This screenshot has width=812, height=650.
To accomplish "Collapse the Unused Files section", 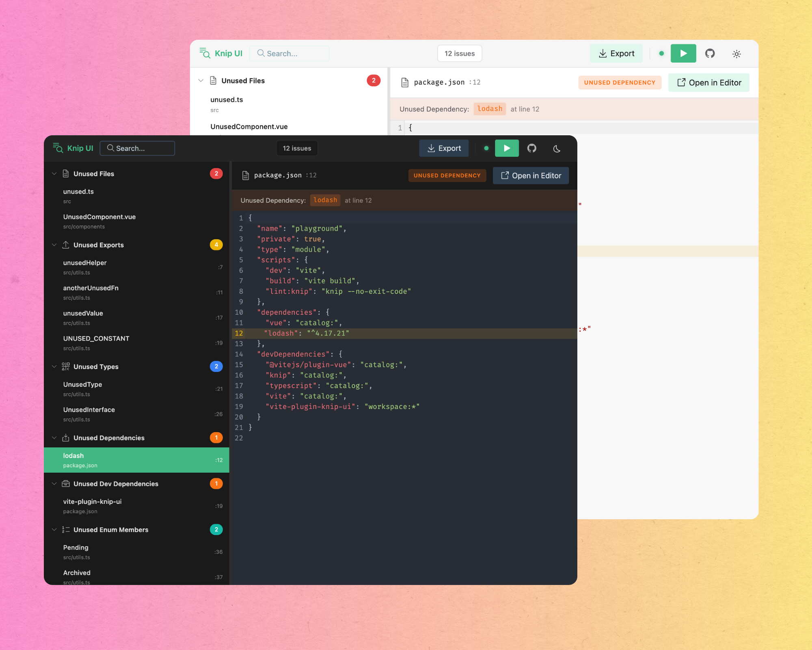I will coord(54,173).
